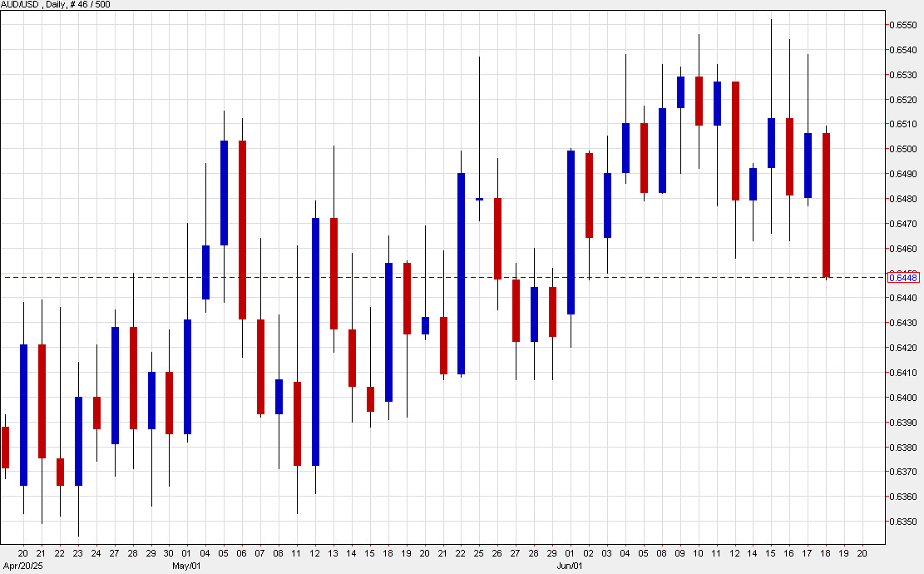Click the AUD/USD Daily chart title
Viewport: 924px width, 574px height.
[57, 5]
